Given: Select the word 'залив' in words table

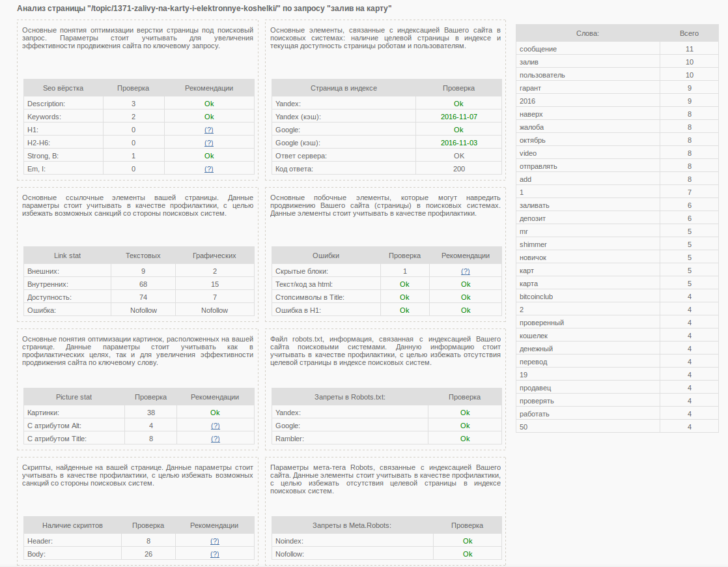Looking at the screenshot, I should 529,62.
